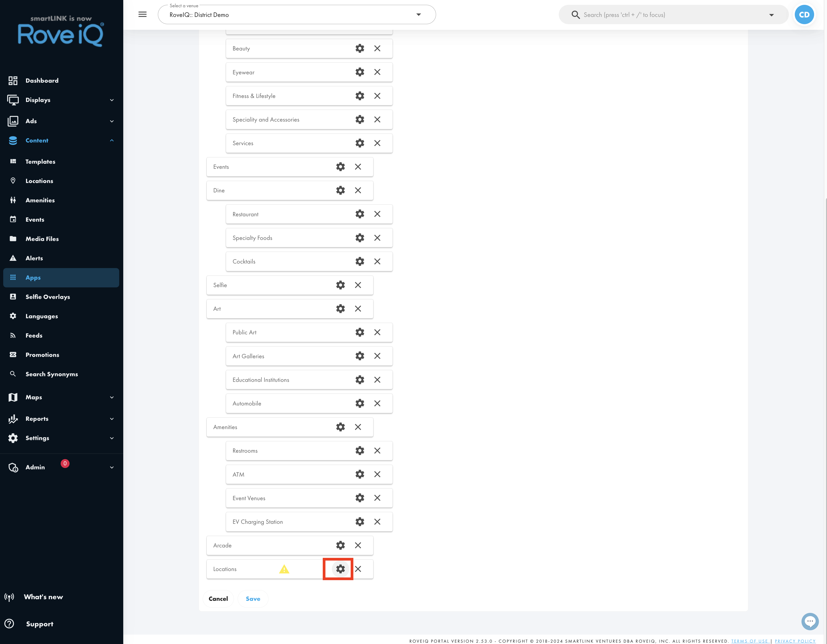Toggle the hamburger menu
This screenshot has height=644, width=827.
coord(142,14)
